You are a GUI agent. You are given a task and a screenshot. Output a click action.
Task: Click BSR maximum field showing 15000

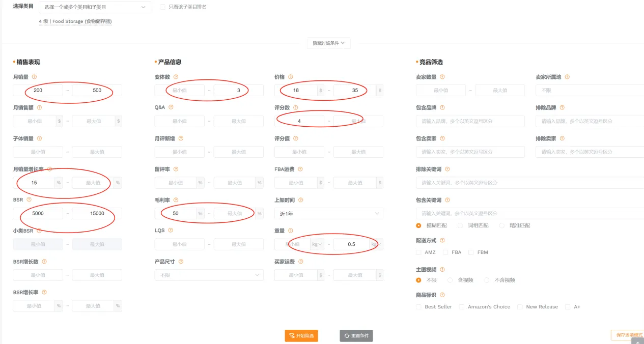[x=97, y=214]
